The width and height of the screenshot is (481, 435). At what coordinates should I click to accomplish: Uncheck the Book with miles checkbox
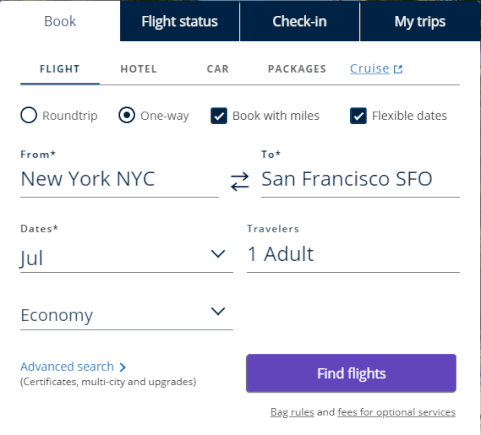coord(219,116)
